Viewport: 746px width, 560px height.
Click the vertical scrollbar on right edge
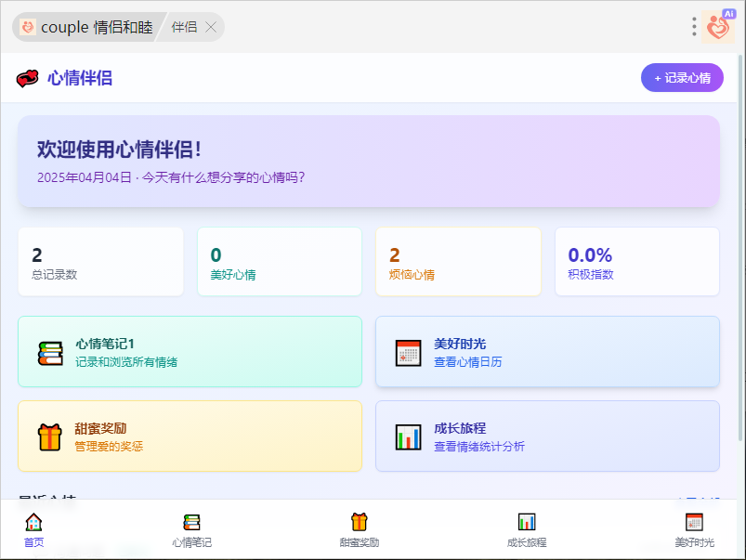[x=741, y=247]
